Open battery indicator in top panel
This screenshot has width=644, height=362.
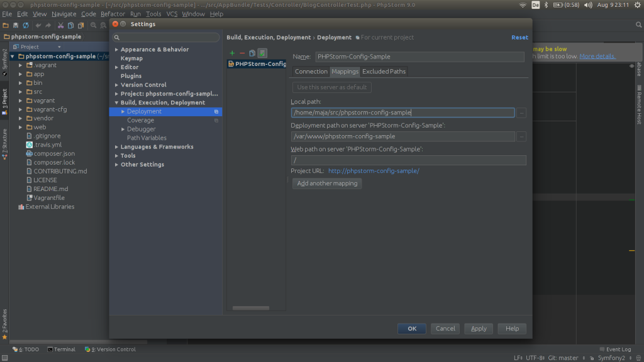pos(566,5)
